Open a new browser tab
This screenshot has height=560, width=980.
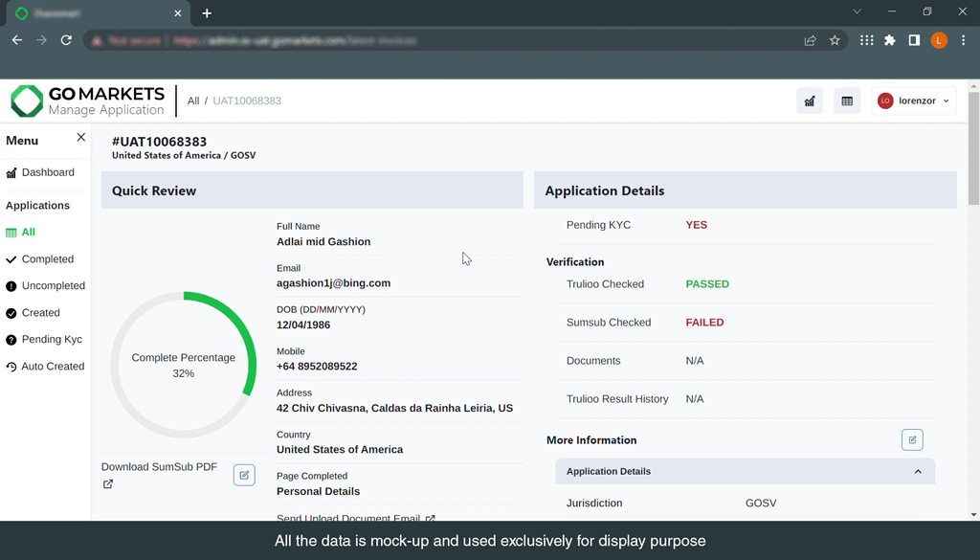coord(207,13)
